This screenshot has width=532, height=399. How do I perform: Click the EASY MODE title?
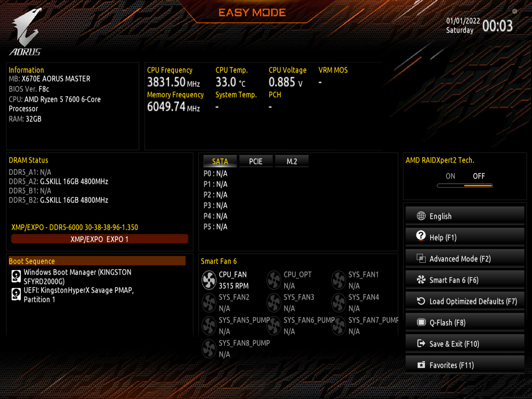252,13
